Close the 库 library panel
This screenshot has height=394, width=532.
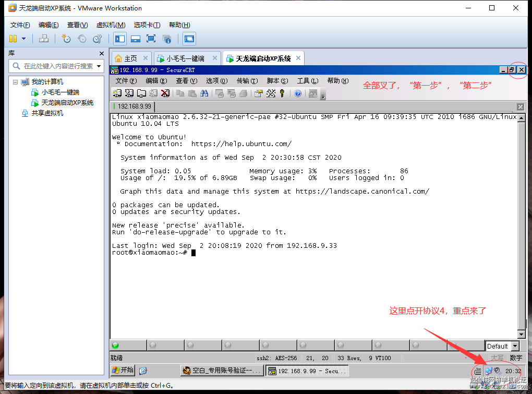coord(102,53)
